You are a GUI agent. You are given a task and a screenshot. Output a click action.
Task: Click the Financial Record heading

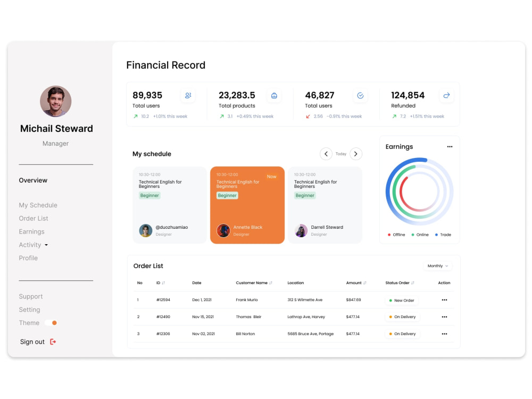click(165, 65)
